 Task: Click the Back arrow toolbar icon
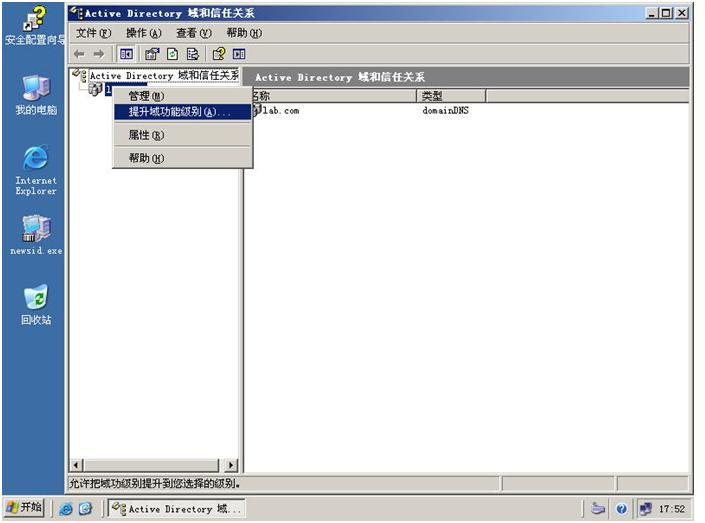[79, 54]
